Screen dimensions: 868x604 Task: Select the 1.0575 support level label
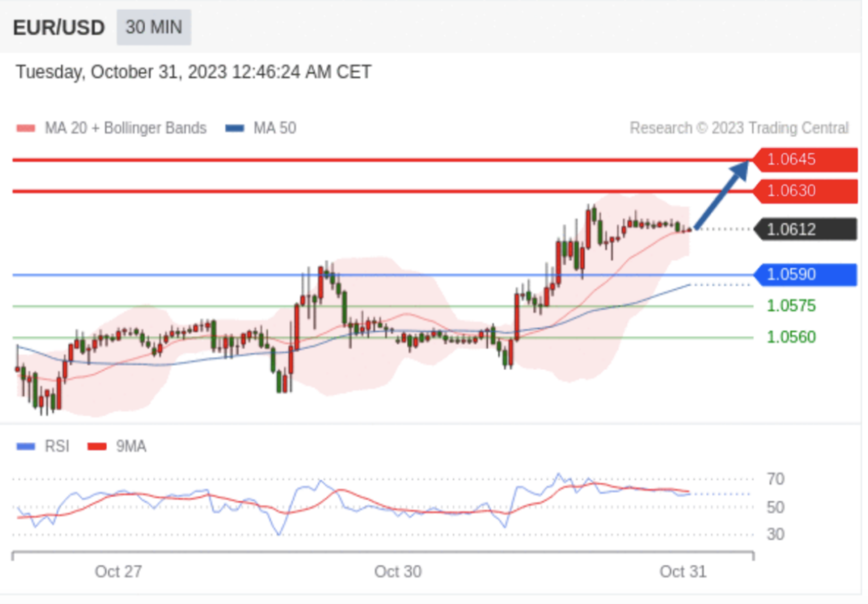click(x=791, y=306)
